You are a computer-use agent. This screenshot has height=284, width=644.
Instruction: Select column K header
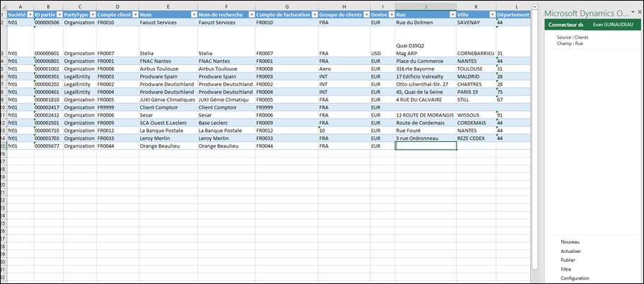pyautogui.click(x=476, y=6)
